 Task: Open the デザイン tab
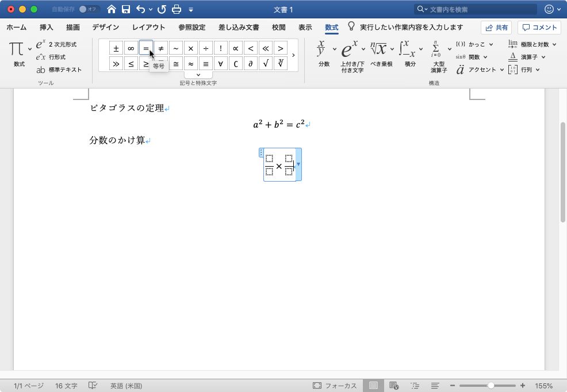[106, 28]
